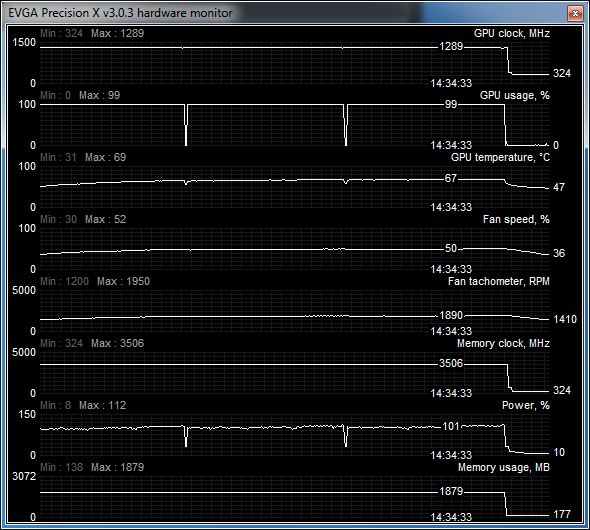The height and width of the screenshot is (530, 590).
Task: Click 'Max : 112' above the Power graph
Action: click(x=102, y=406)
